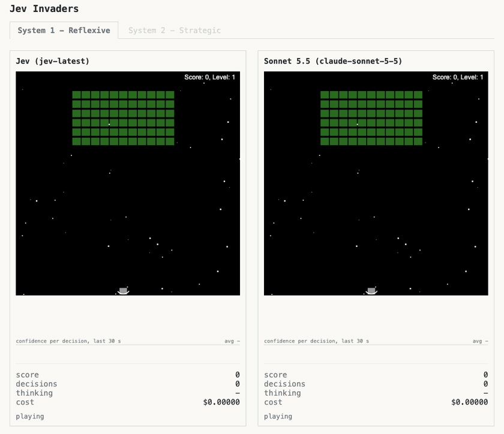Click the avg value in Sonnet panel

[x=480, y=341]
